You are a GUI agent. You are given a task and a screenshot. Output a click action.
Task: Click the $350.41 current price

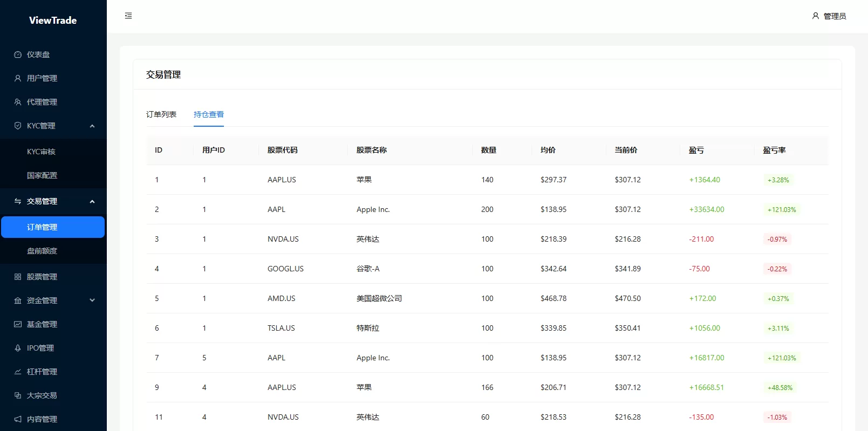(628, 328)
